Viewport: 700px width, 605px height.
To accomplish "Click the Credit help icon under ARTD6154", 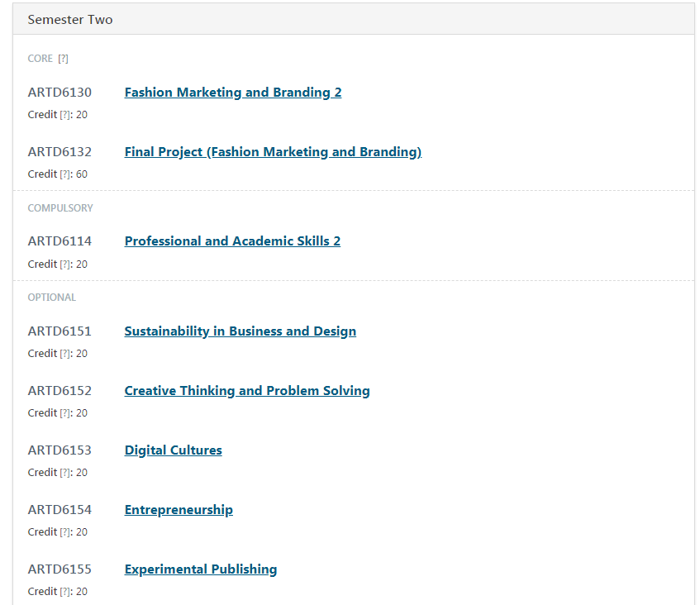I will click(x=65, y=532).
